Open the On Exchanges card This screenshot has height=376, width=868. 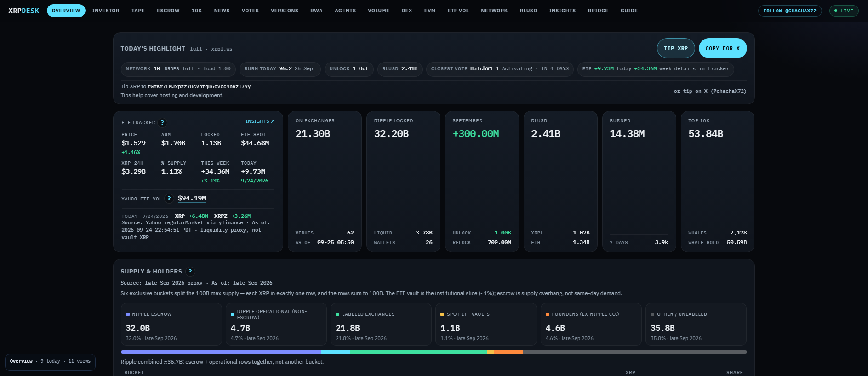325,182
